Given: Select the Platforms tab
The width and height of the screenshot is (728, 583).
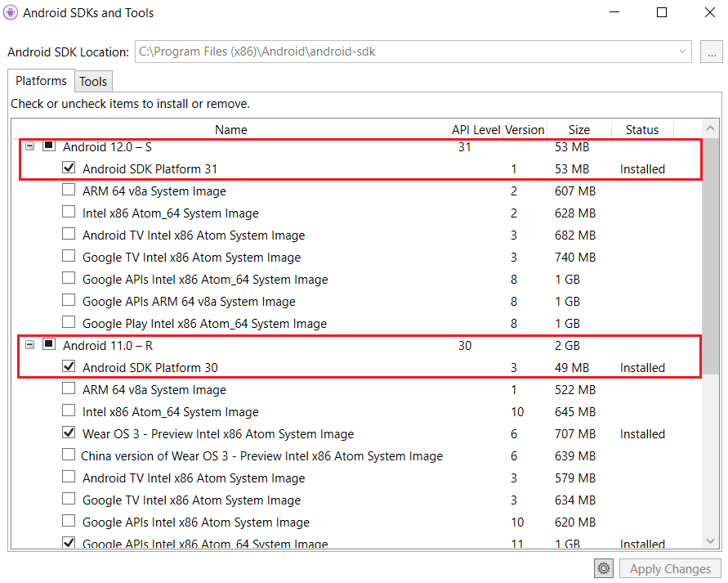Looking at the screenshot, I should (x=41, y=81).
